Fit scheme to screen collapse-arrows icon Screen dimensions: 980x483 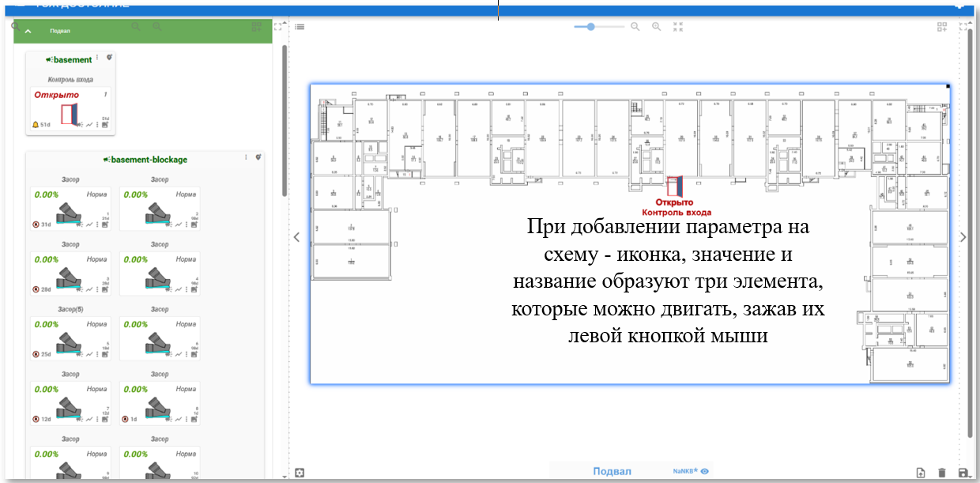[x=678, y=26]
